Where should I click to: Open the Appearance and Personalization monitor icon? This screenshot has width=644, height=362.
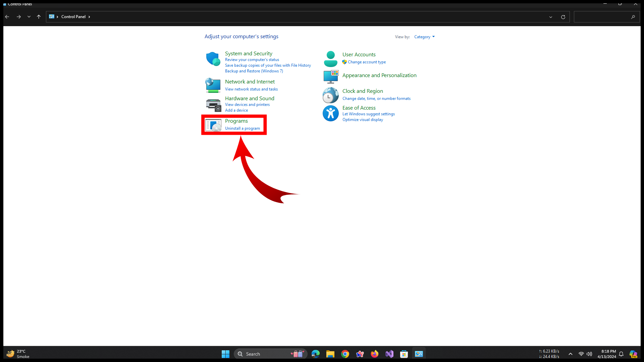coord(330,77)
